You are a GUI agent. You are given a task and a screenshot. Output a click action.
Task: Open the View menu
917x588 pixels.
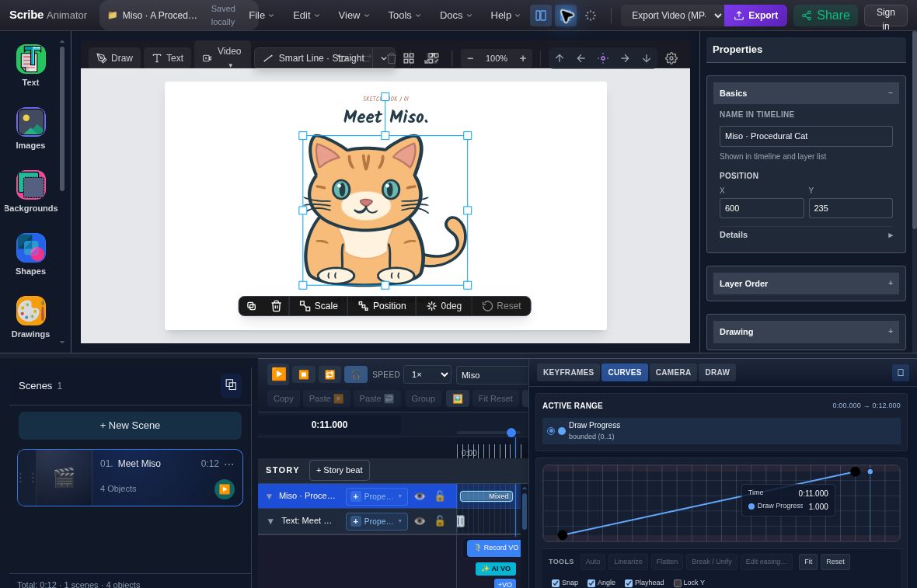pos(354,16)
